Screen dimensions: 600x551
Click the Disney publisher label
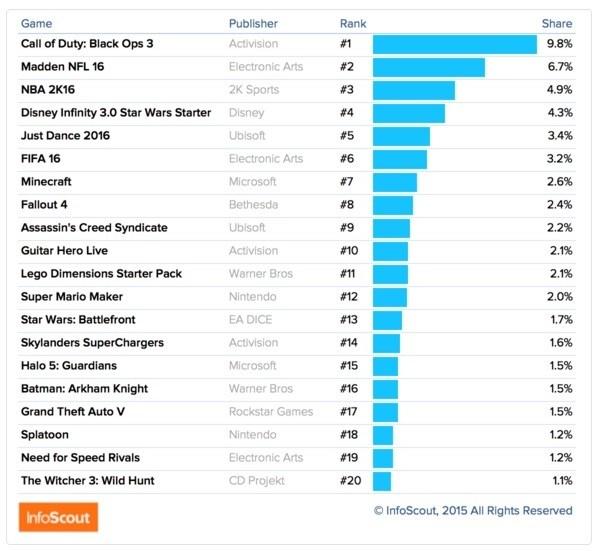246,113
